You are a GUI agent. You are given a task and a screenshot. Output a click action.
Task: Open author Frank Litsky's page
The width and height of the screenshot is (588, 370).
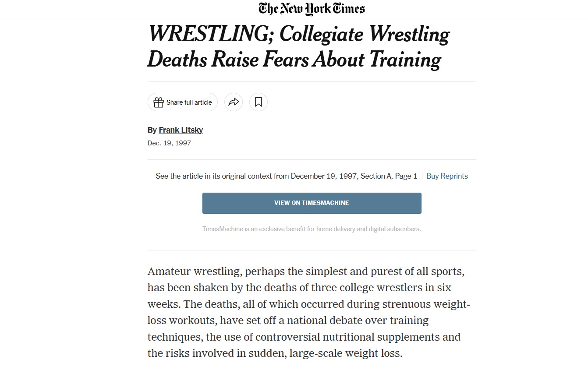tap(181, 130)
